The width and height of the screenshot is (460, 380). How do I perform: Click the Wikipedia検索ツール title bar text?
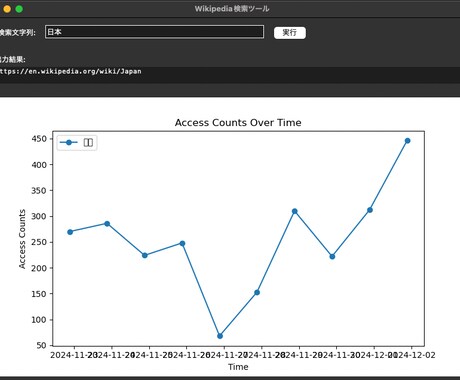[x=232, y=9]
